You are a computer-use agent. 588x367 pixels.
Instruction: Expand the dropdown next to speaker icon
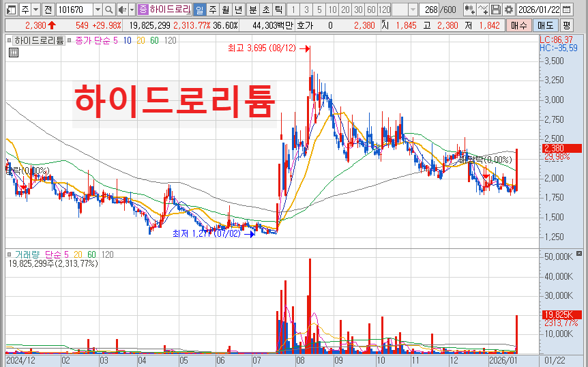132,10
